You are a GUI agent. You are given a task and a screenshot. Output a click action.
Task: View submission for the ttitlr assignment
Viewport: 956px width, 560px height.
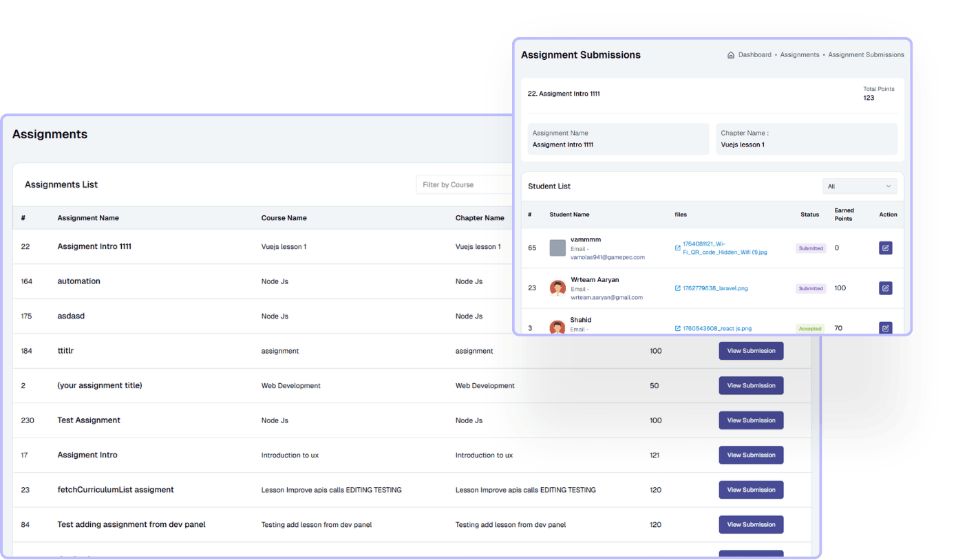pos(751,351)
